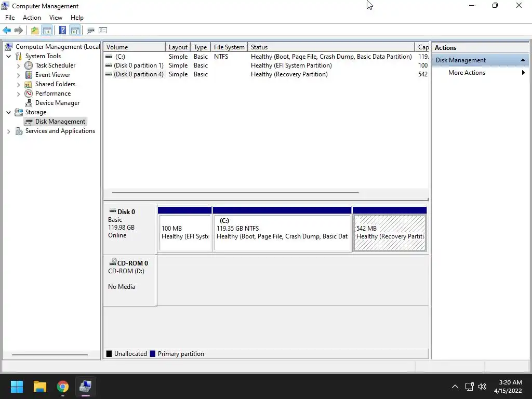Click the Unallocated black legend swatch
This screenshot has height=399, width=532.
click(x=109, y=353)
